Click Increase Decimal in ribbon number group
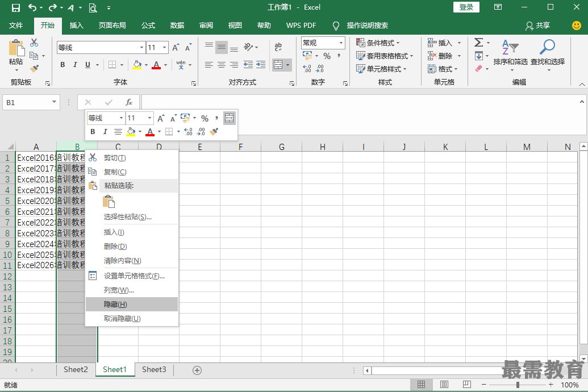 coord(307,69)
